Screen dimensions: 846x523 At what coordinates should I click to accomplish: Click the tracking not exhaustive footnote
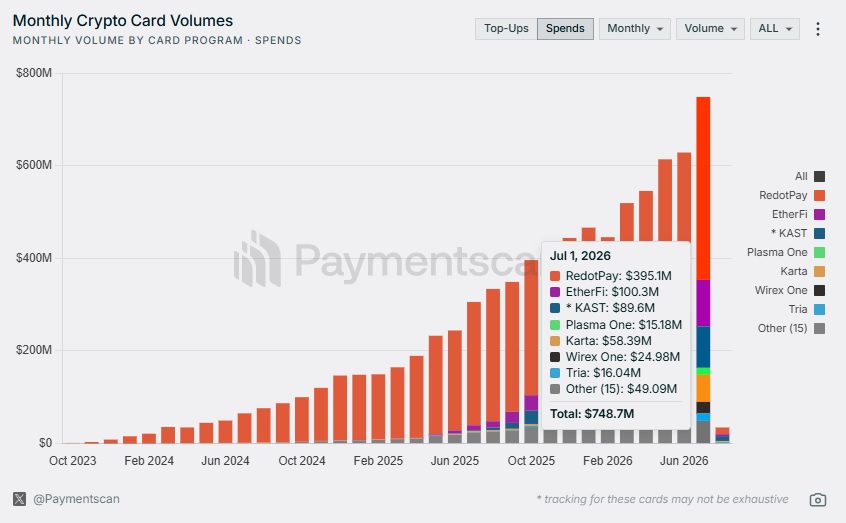coord(662,499)
